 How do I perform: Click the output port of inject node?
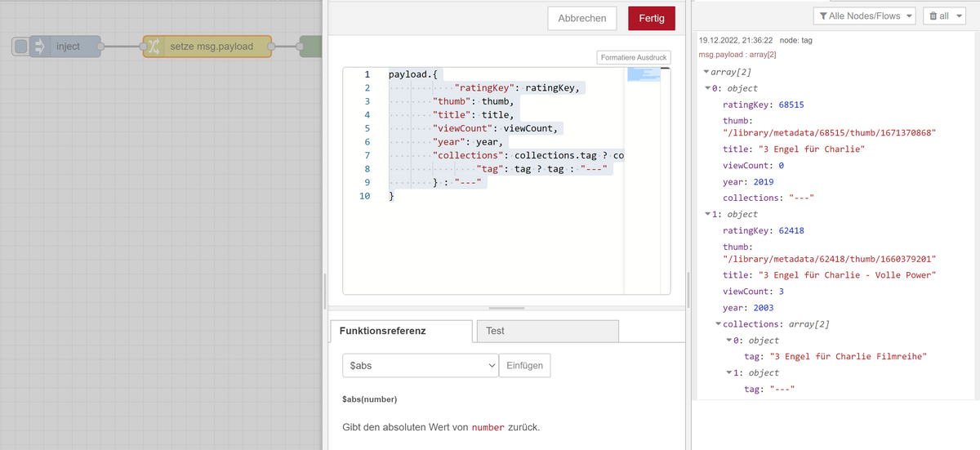click(x=101, y=47)
